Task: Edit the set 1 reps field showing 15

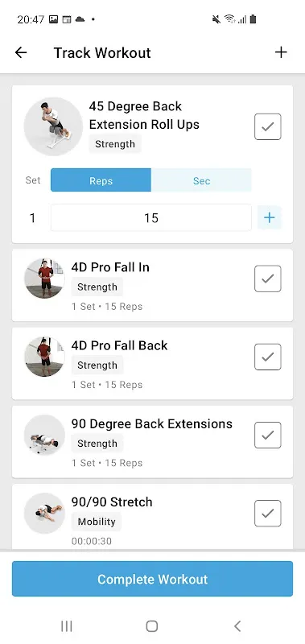Action: pyautogui.click(x=151, y=217)
